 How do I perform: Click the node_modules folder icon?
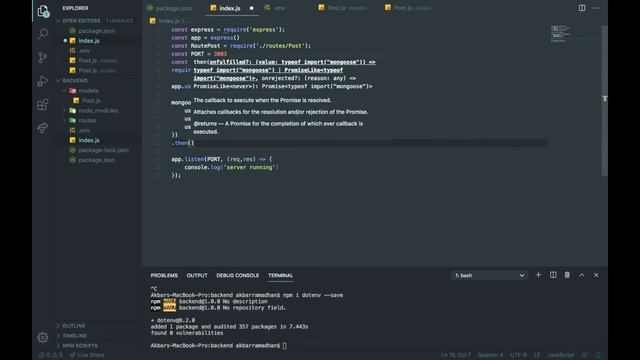pos(72,110)
